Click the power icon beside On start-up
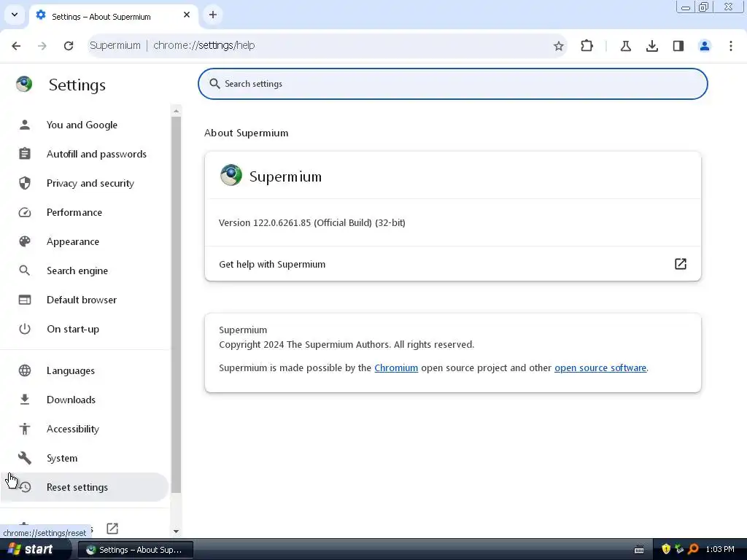 click(x=25, y=329)
